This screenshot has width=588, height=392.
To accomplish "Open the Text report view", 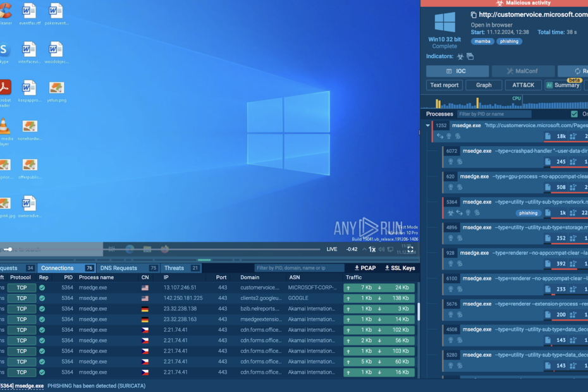I will [x=444, y=85].
